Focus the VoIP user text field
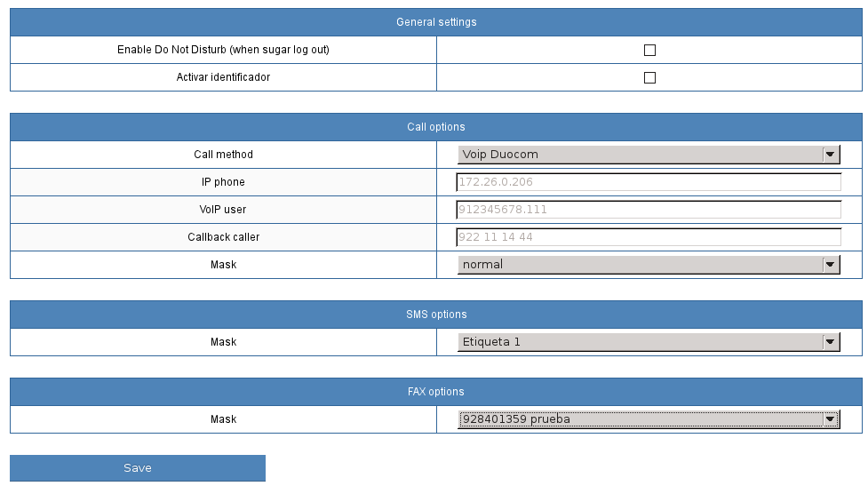The image size is (868, 486). pyautogui.click(x=649, y=210)
